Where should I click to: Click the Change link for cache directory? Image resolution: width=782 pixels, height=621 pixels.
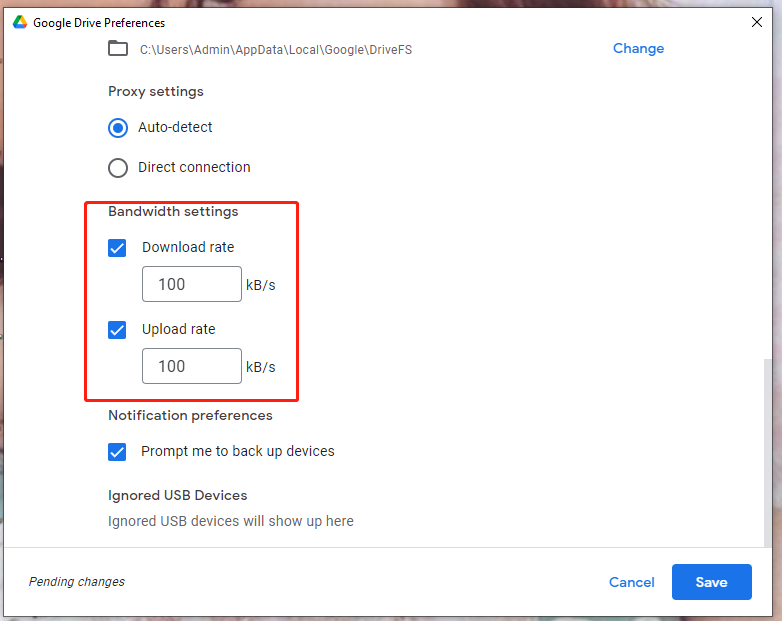point(638,48)
